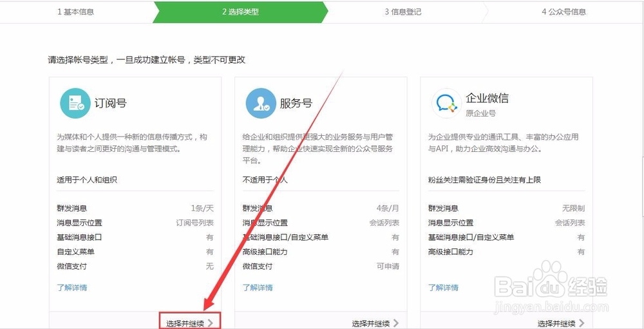Click the 企业微信 card title
This screenshot has width=644, height=329.
[487, 98]
